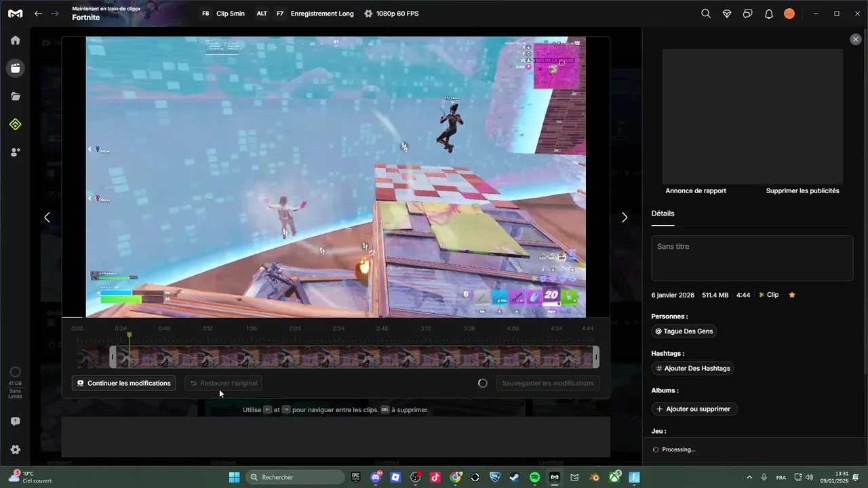The width and height of the screenshot is (868, 488).
Task: Click Ajouter Des Hashtags button
Action: click(x=692, y=368)
